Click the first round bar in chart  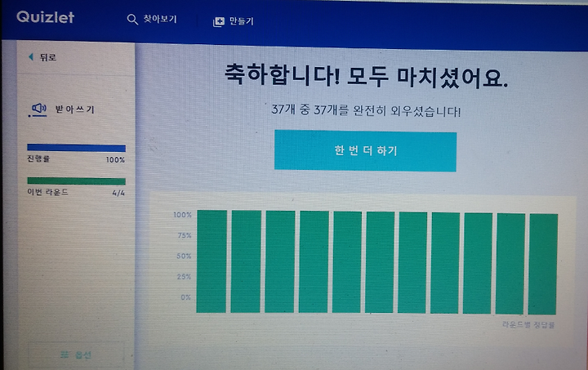pos(212,261)
